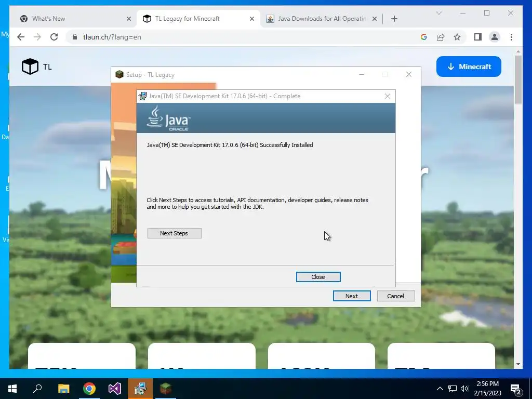Minimize the TL Legacy setup window

(362, 75)
